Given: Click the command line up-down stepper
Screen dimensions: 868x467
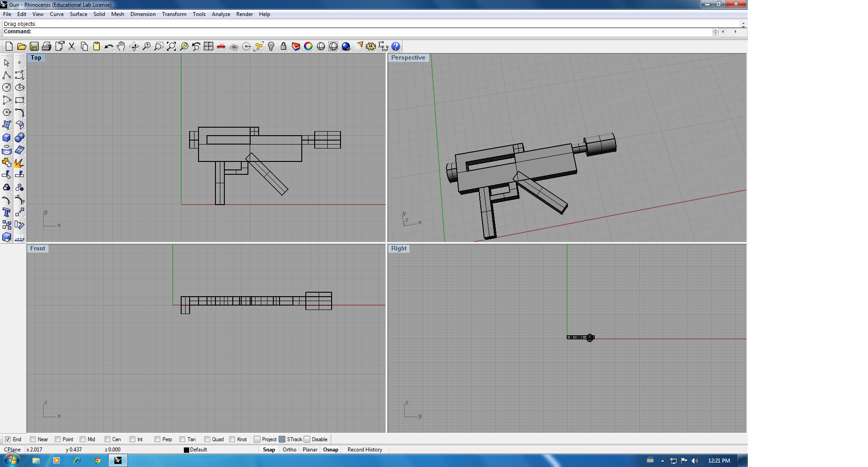Looking at the screenshot, I should tap(716, 32).
